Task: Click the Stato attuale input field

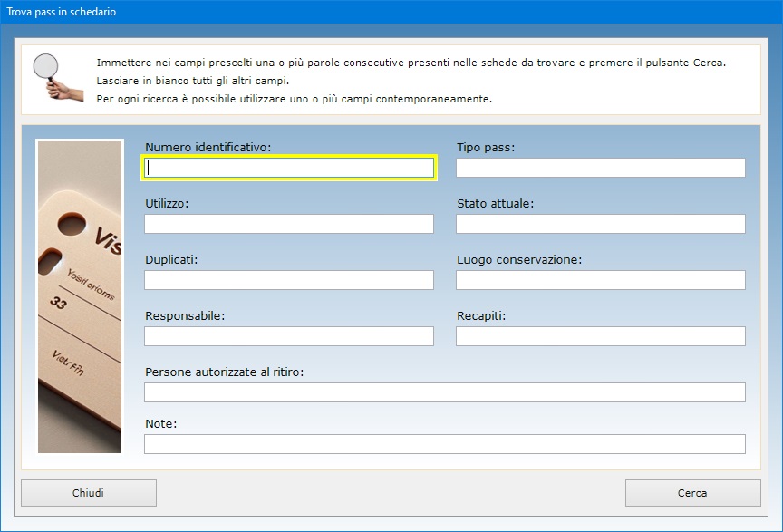Action: pyautogui.click(x=600, y=224)
